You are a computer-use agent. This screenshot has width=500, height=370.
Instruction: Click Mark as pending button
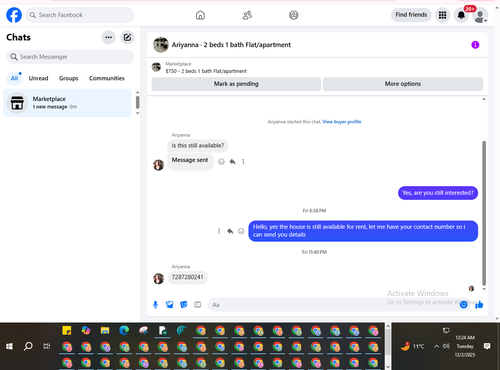(236, 84)
